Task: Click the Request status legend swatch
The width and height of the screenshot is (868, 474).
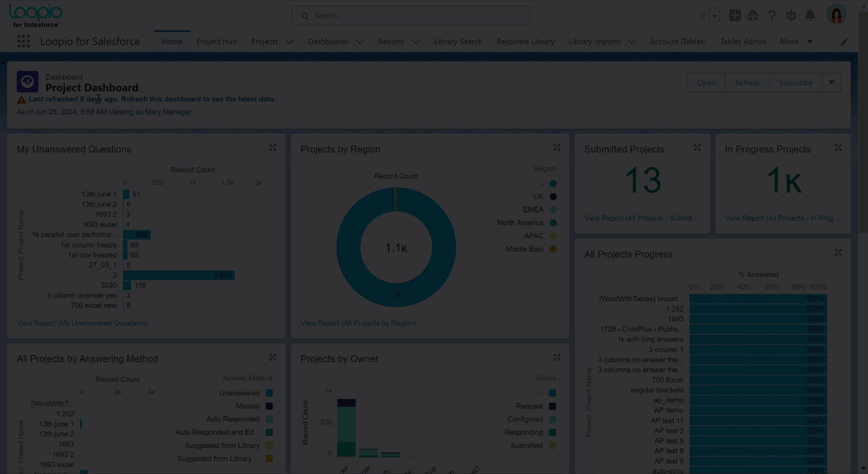Action: pyautogui.click(x=553, y=406)
